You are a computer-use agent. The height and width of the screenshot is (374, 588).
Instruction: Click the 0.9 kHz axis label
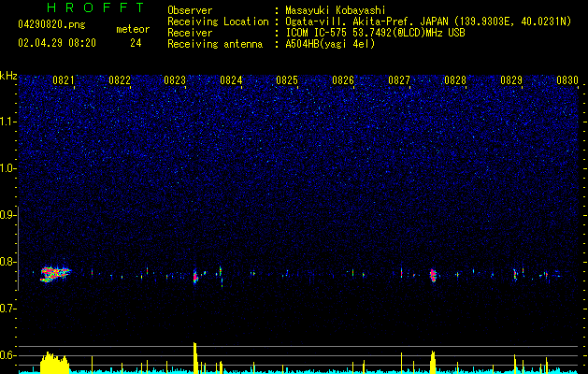point(7,215)
